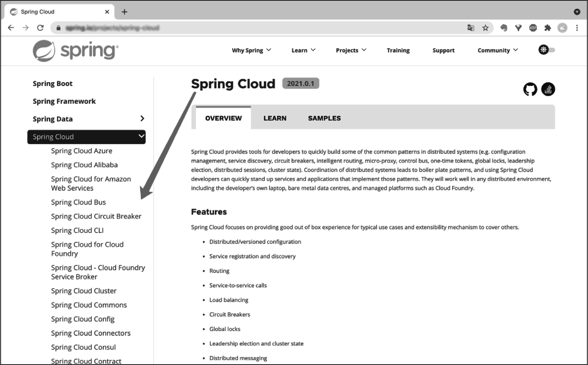This screenshot has height=365, width=588.
Task: Close the Spring Cloud browser tab
Action: [107, 12]
